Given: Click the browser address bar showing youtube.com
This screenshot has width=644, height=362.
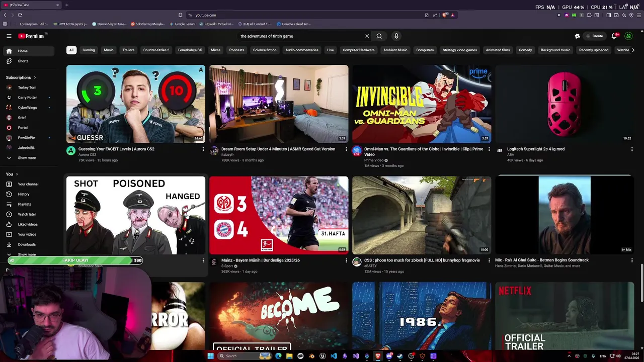Looking at the screenshot, I should click(x=307, y=15).
